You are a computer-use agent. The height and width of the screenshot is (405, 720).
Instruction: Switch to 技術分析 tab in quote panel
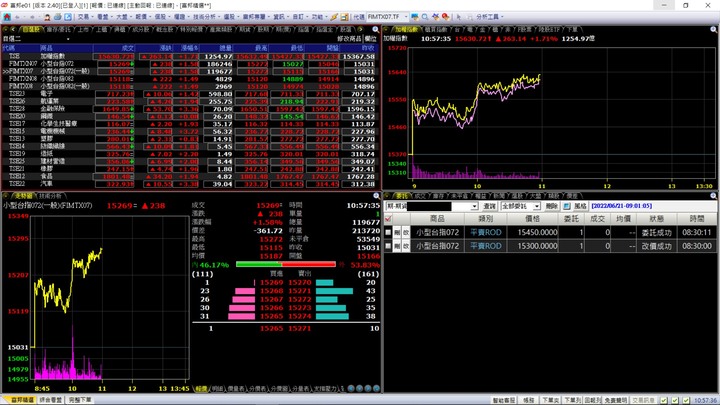[x=50, y=196]
